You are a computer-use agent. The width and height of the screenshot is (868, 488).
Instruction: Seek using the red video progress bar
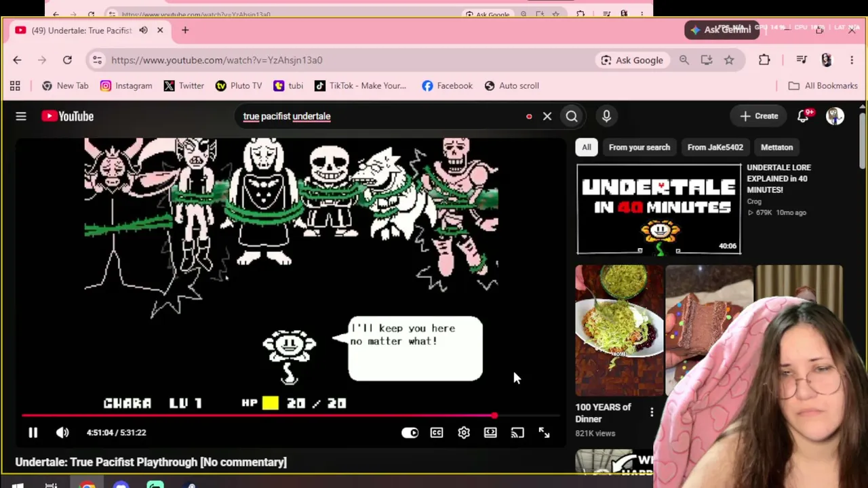(x=291, y=415)
